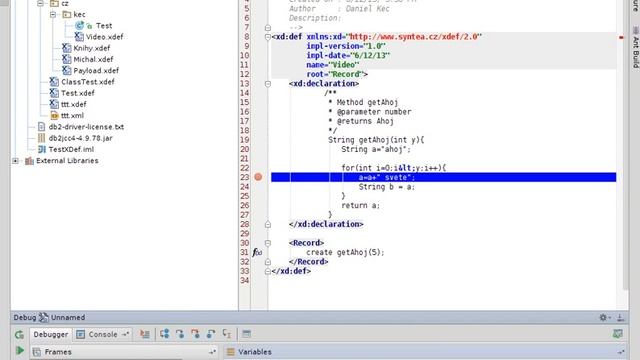Click the error stripe mark near line 8
The image size is (640, 360).
621,38
